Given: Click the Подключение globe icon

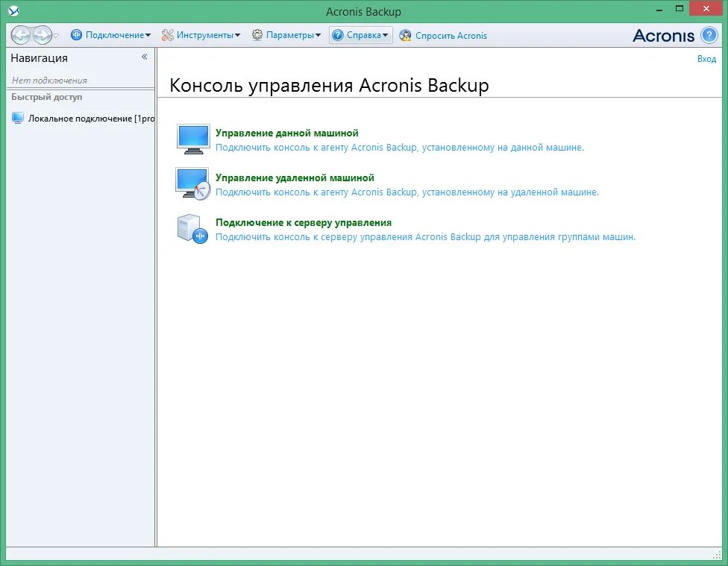Looking at the screenshot, I should tap(76, 35).
